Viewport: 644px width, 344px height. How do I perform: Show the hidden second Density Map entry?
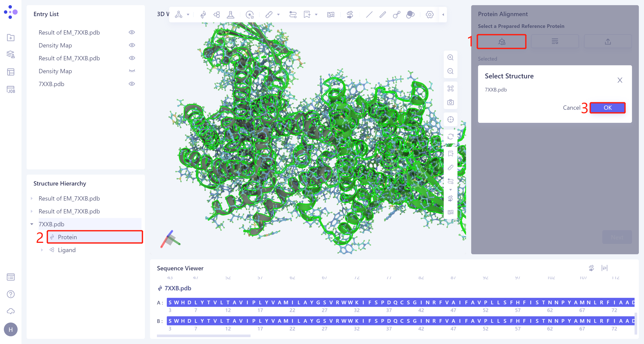coord(132,71)
